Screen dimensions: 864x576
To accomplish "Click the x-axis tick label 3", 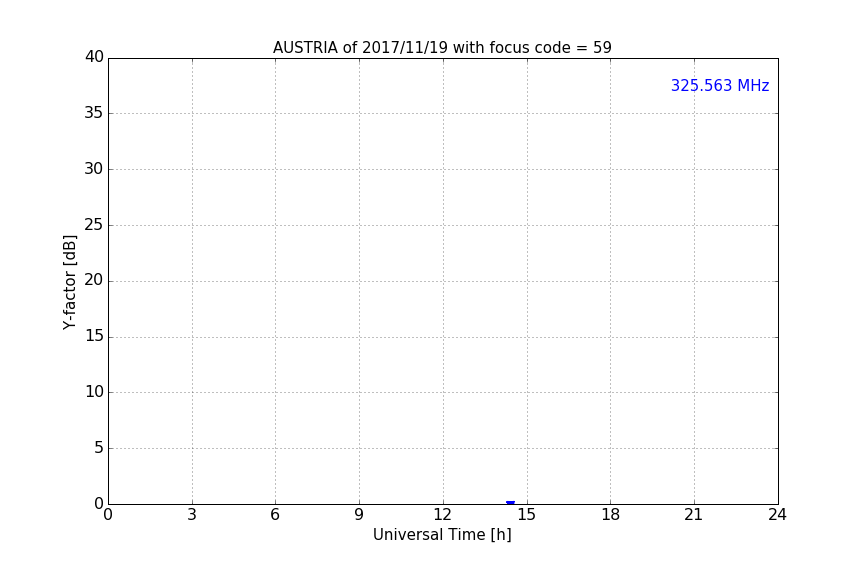I will pyautogui.click(x=192, y=515).
